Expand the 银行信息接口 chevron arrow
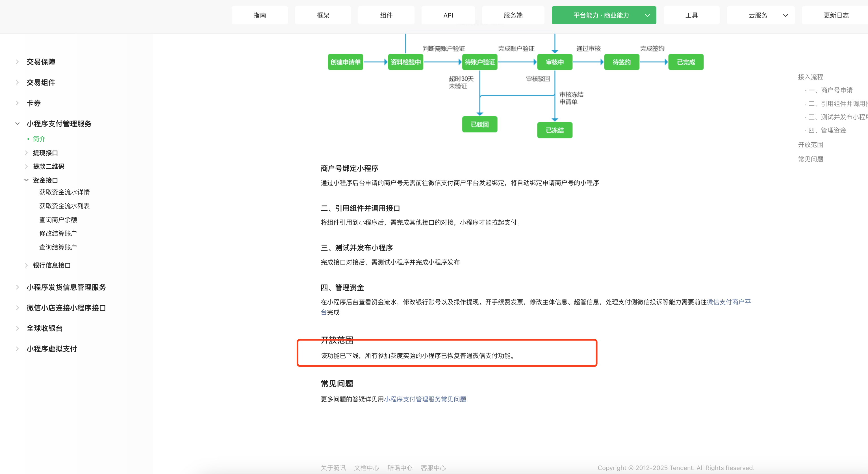Image resolution: width=868 pixels, height=474 pixels. 26,266
